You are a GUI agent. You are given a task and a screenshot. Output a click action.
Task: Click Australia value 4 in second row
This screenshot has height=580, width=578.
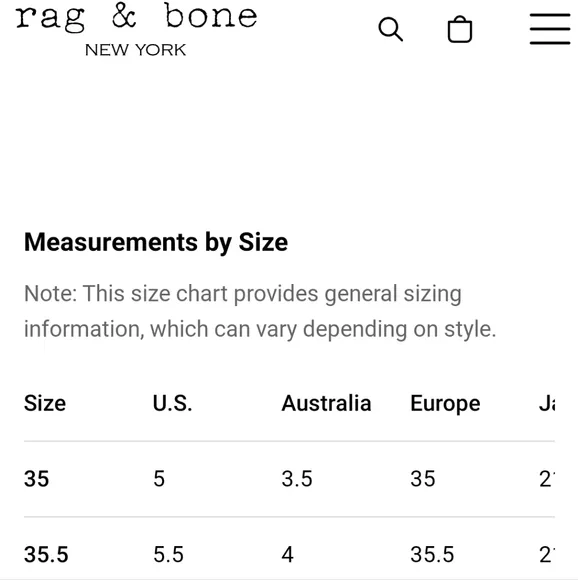[288, 554]
